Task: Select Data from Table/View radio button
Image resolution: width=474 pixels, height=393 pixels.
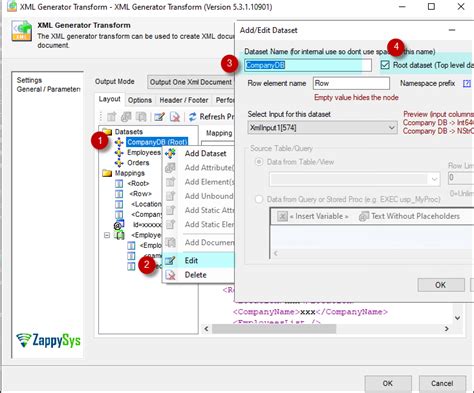Action: pyautogui.click(x=259, y=162)
